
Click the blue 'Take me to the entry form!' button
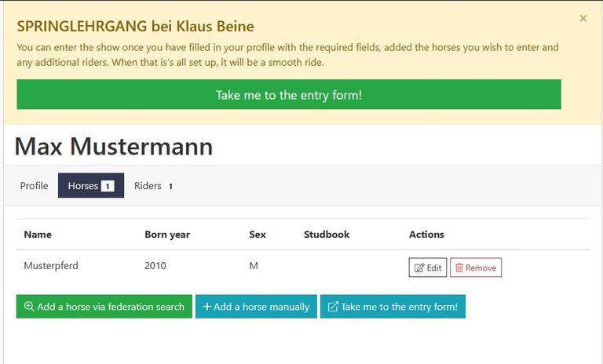[393, 307]
